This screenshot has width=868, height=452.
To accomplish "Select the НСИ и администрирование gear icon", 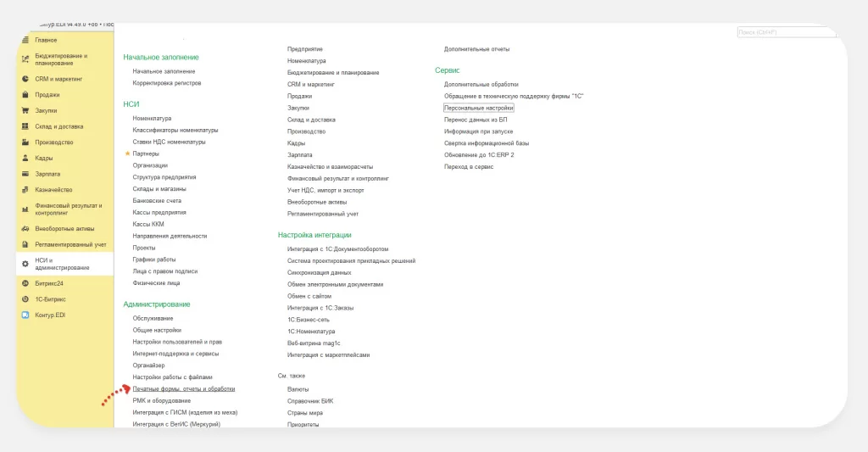I will tap(25, 264).
